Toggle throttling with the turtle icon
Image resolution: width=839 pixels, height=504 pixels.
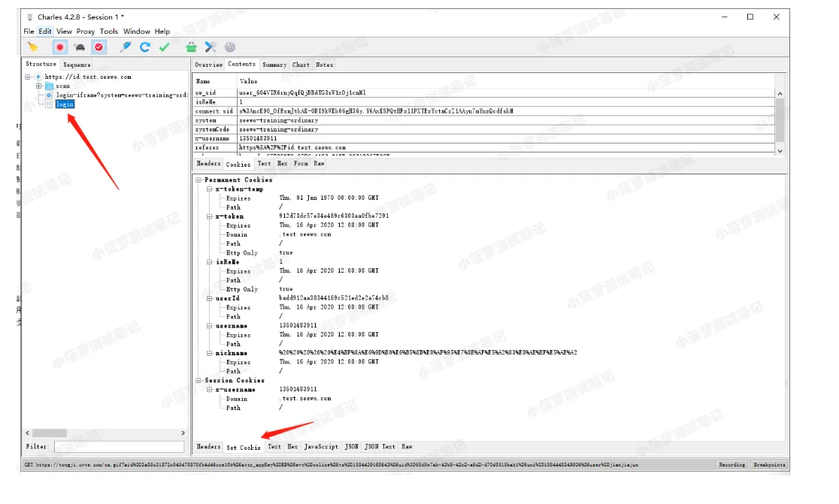point(80,47)
